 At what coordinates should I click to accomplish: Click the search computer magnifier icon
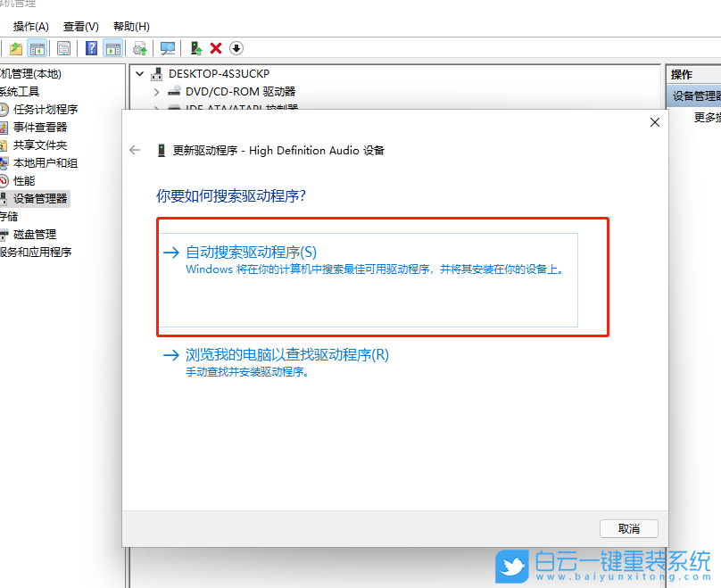click(167, 48)
